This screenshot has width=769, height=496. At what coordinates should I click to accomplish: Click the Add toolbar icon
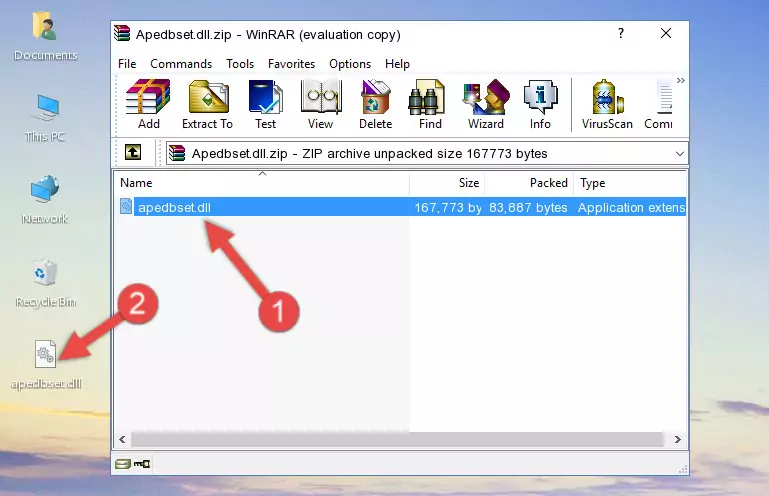[x=148, y=104]
